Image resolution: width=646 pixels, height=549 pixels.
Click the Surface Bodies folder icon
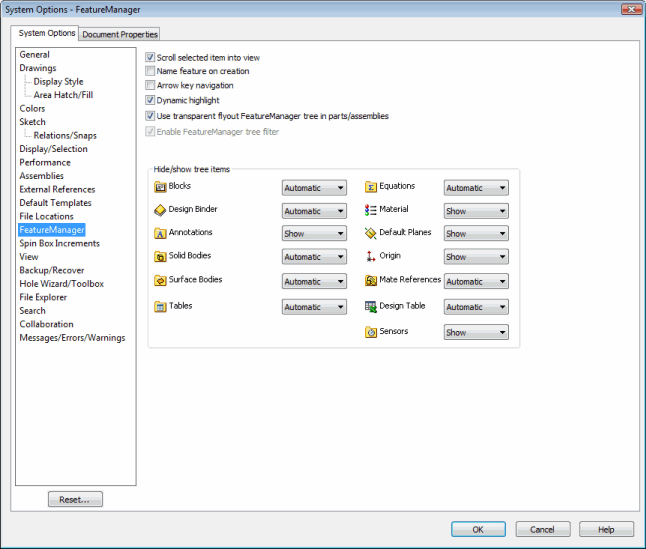[160, 280]
